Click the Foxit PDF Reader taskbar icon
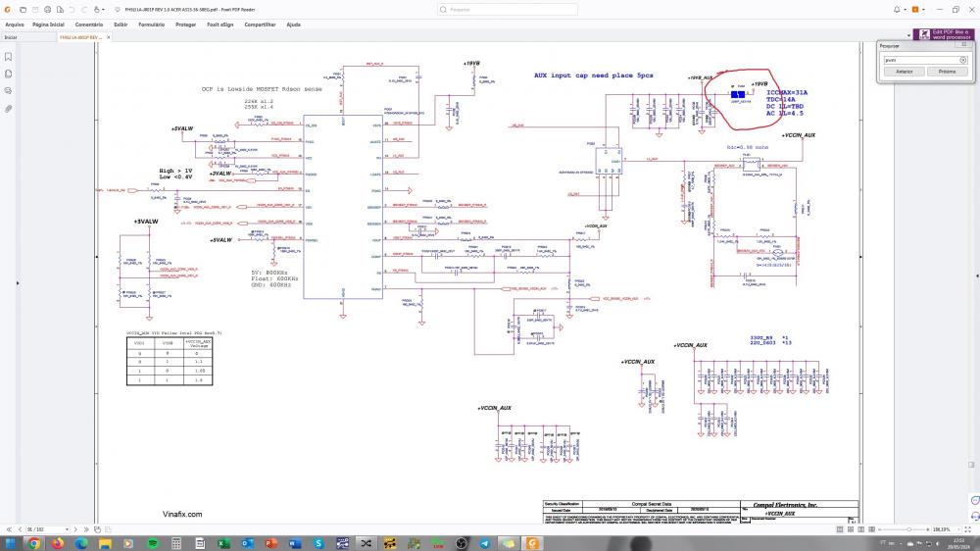This screenshot has height=551, width=980. click(x=532, y=543)
